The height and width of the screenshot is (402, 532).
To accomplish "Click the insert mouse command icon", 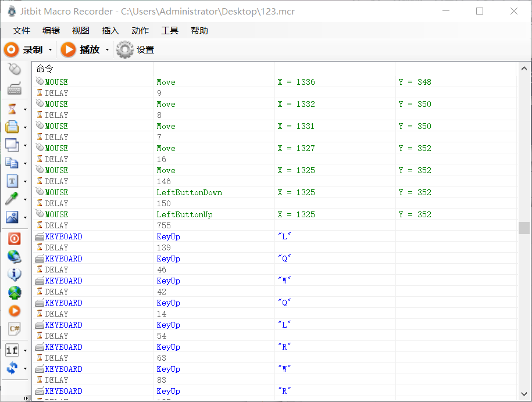I will click(15, 69).
